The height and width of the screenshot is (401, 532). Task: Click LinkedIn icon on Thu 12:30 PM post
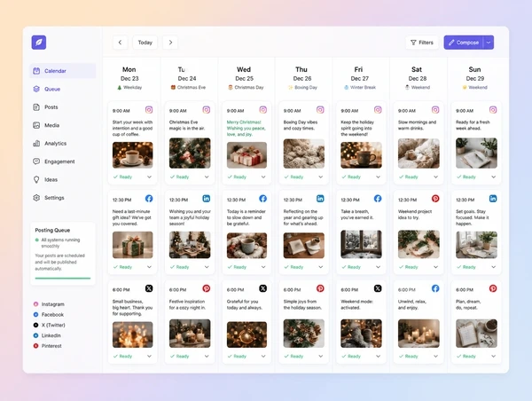320,199
